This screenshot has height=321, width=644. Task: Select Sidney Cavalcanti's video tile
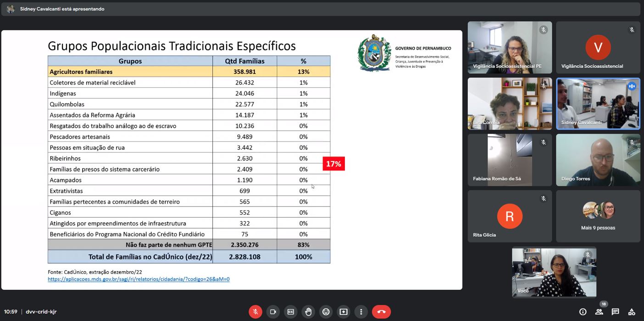[x=598, y=103]
